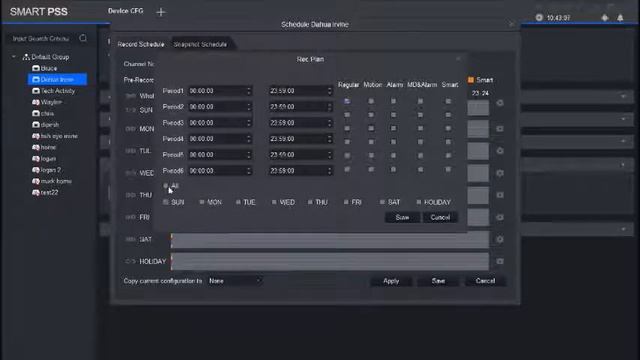This screenshot has height=360, width=640.
Task: Click gear icon for SUN schedule row
Action: click(500, 103)
